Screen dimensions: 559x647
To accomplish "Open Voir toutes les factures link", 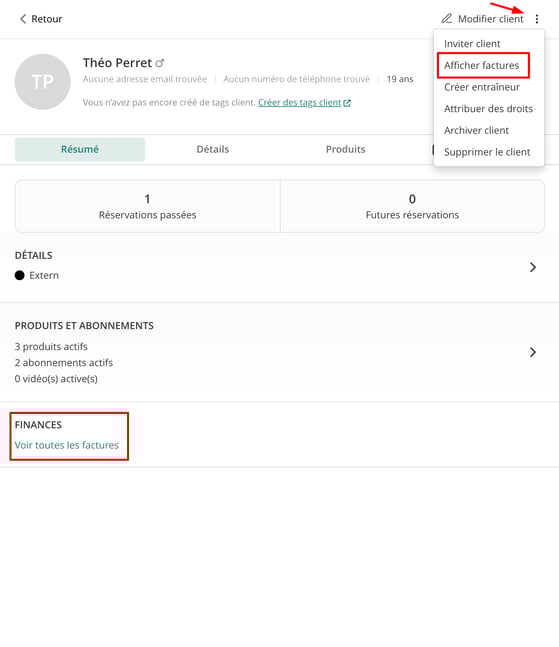I will pyautogui.click(x=67, y=445).
